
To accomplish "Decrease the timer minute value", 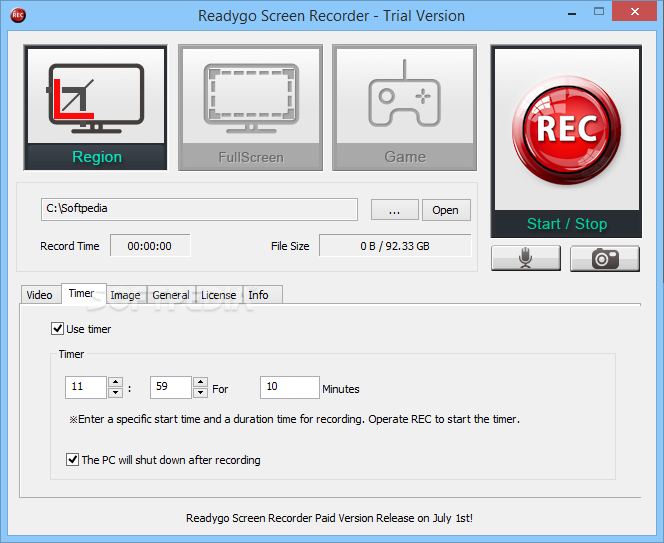I will click(x=200, y=393).
